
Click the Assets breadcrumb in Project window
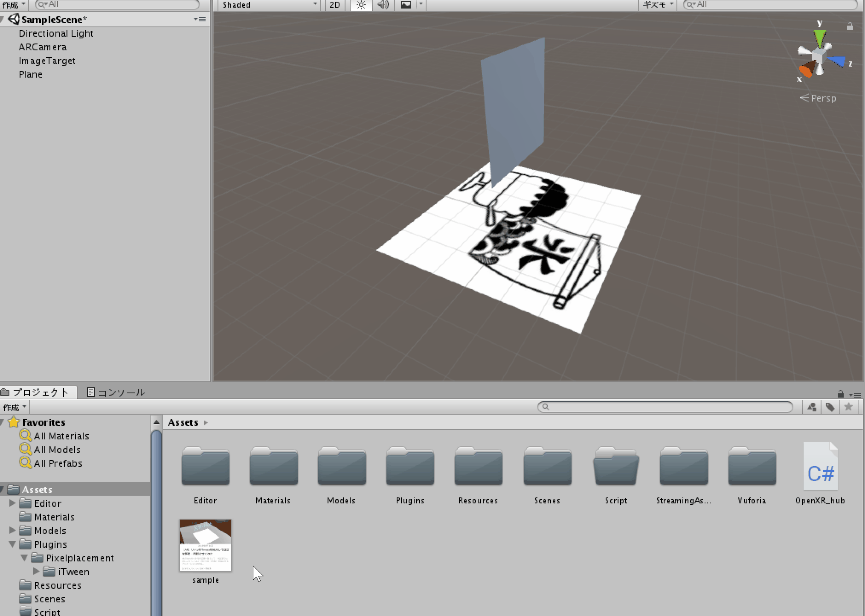183,422
